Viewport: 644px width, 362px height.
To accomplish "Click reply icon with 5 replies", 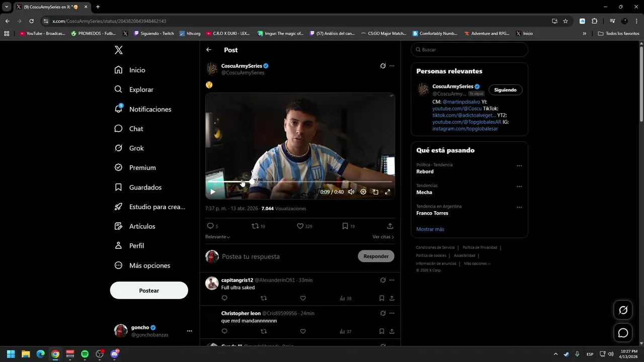I will (210, 226).
